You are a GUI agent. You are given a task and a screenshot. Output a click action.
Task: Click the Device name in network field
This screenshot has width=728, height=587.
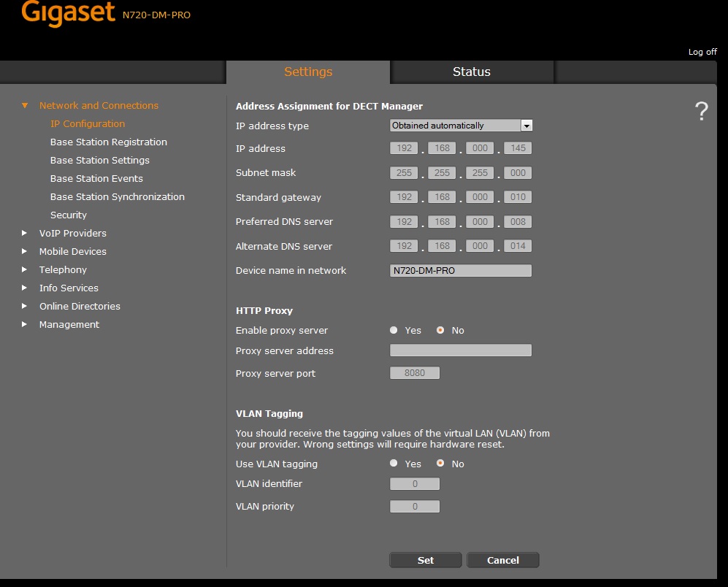pos(461,271)
